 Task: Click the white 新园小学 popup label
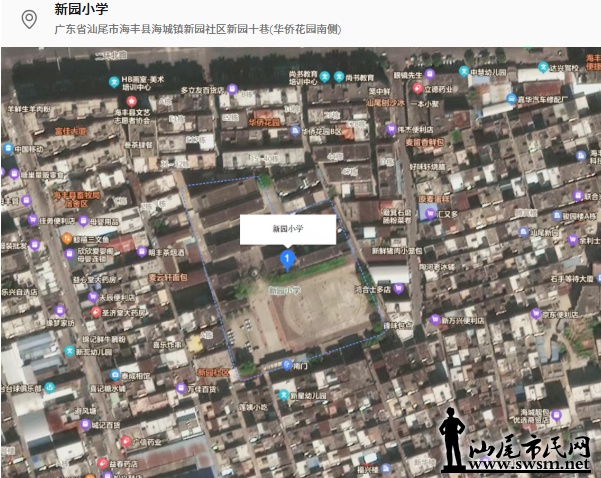tap(287, 229)
